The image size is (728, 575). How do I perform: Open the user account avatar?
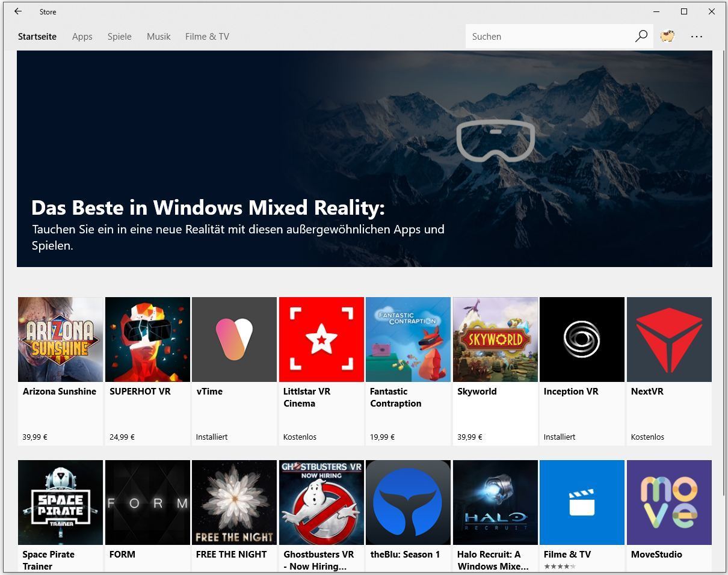click(667, 36)
